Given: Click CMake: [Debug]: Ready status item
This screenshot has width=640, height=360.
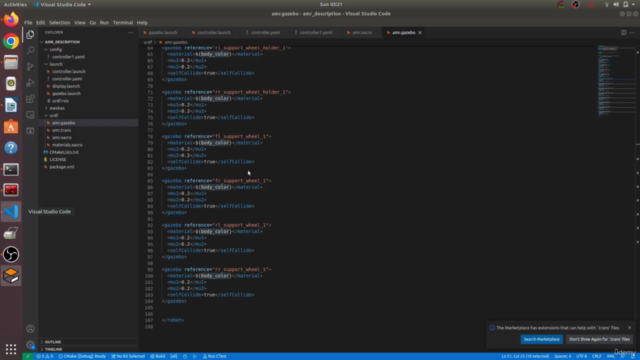Looking at the screenshot, I should click(82, 356).
